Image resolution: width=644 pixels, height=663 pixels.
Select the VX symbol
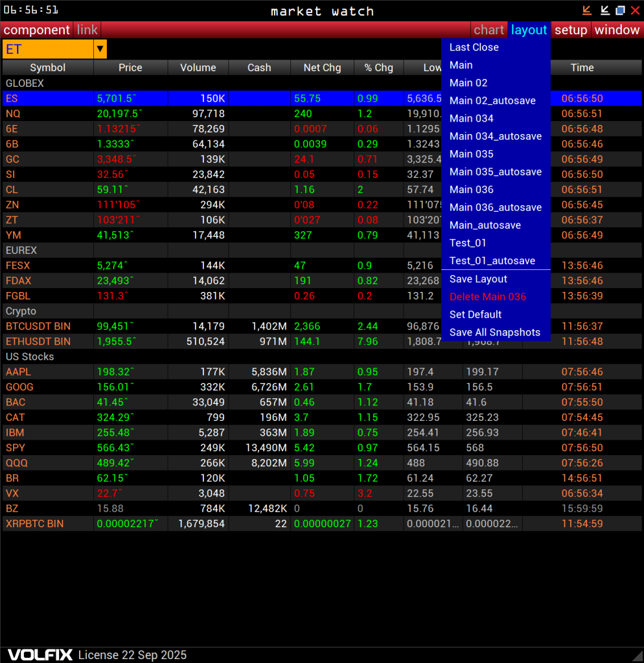tap(12, 494)
